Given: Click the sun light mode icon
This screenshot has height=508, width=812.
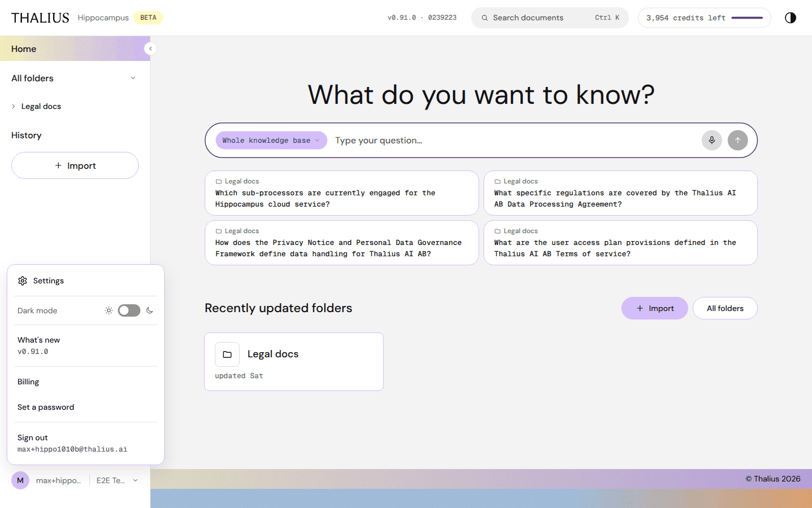Looking at the screenshot, I should pos(109,310).
